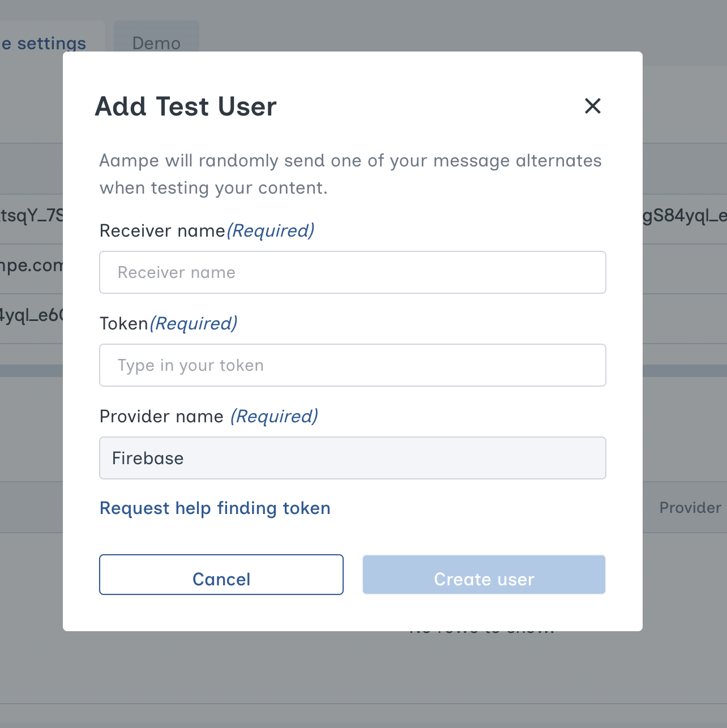Image resolution: width=727 pixels, height=728 pixels.
Task: Dismiss the Add Test User dialog via X icon
Action: coord(593,106)
